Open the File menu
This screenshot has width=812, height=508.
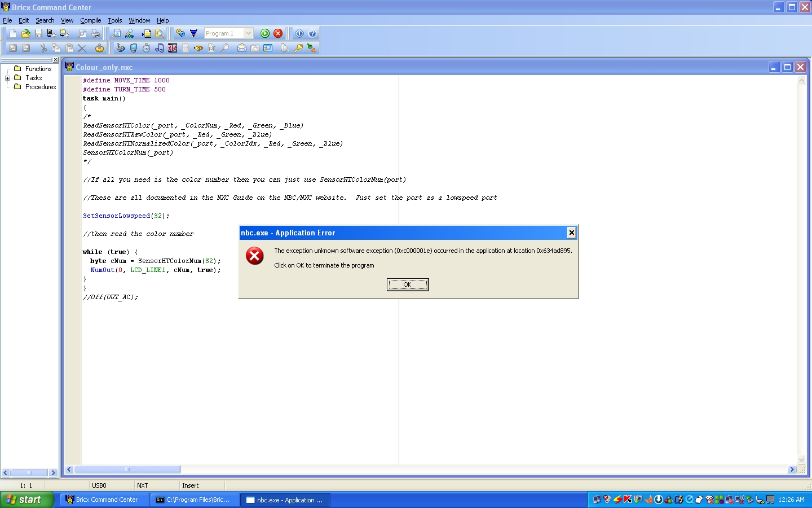pyautogui.click(x=7, y=20)
